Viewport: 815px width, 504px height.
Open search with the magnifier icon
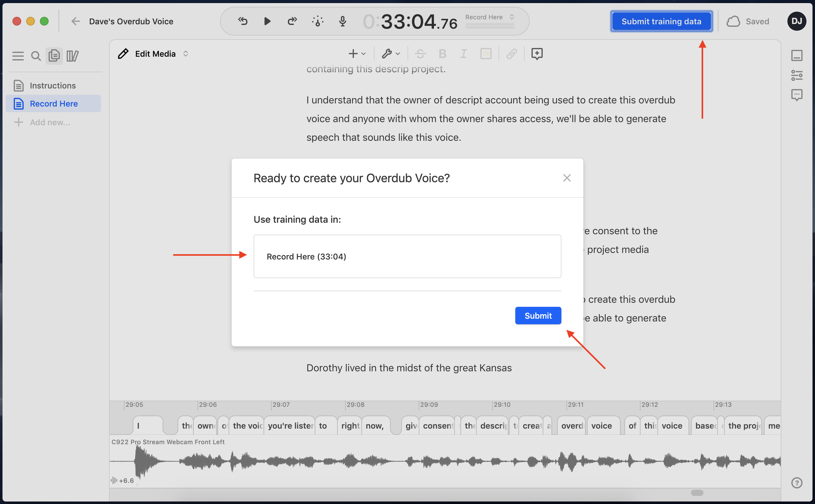pyautogui.click(x=36, y=56)
